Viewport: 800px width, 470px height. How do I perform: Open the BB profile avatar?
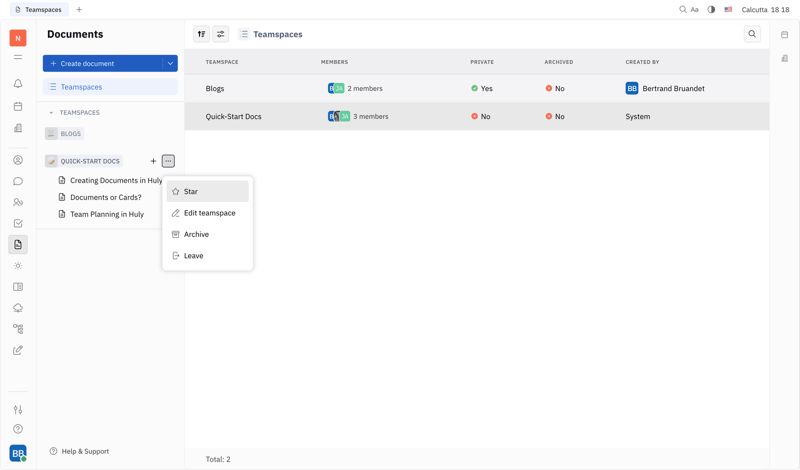tap(18, 453)
